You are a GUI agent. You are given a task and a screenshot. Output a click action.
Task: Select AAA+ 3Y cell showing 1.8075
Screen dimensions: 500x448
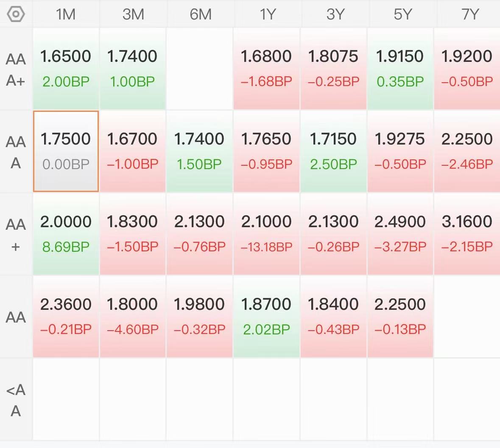click(334, 69)
